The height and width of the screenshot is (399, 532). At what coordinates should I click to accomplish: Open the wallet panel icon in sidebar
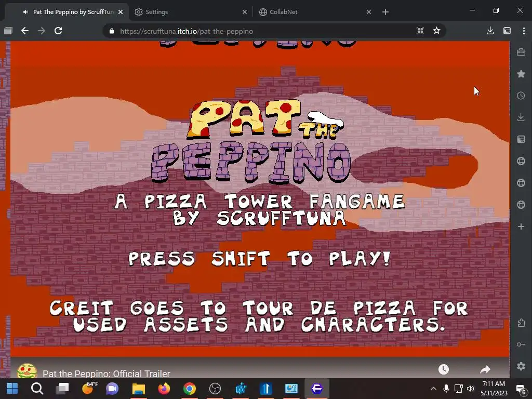(x=521, y=139)
